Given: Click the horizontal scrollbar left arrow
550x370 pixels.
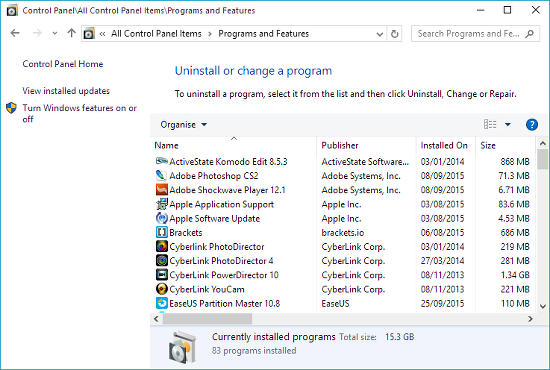Looking at the screenshot, I should point(156,319).
